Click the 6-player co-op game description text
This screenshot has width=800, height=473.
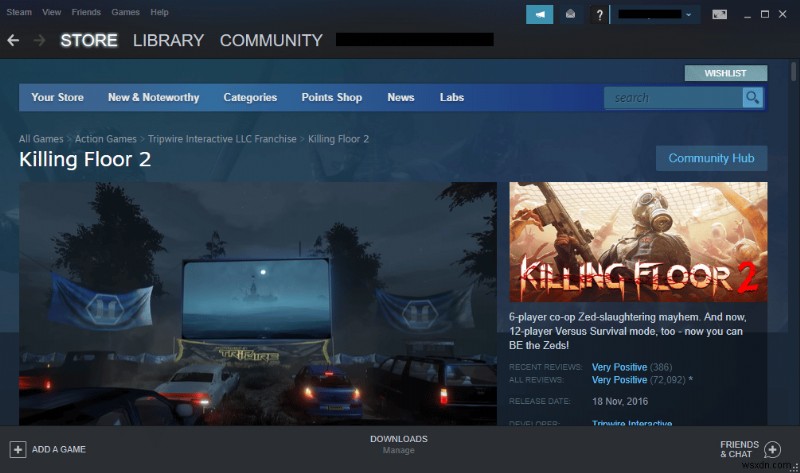[x=628, y=331]
